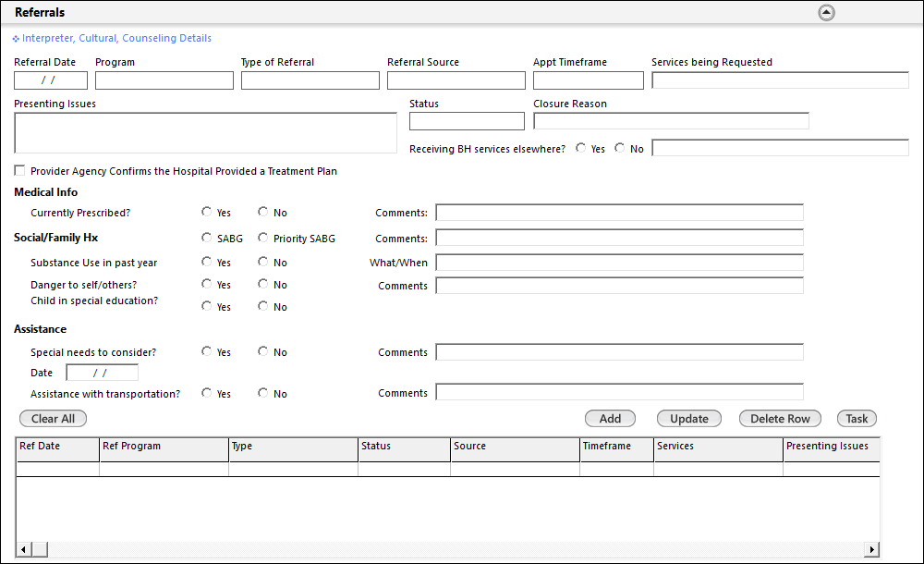Choose No for Danger to self/others

tap(263, 285)
